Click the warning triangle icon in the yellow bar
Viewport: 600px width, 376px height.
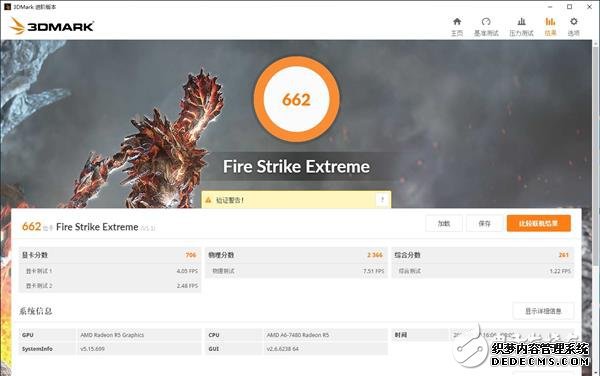[x=208, y=200]
